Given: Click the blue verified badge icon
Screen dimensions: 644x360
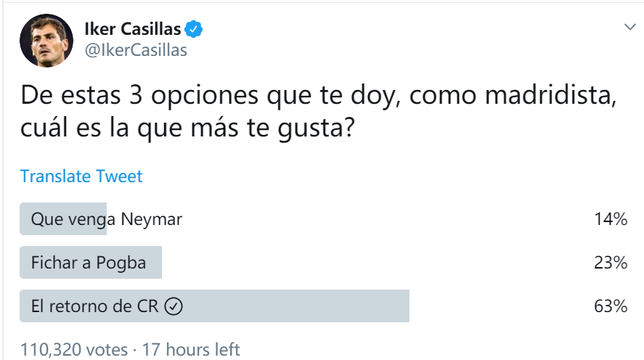Looking at the screenshot, I should (x=193, y=29).
